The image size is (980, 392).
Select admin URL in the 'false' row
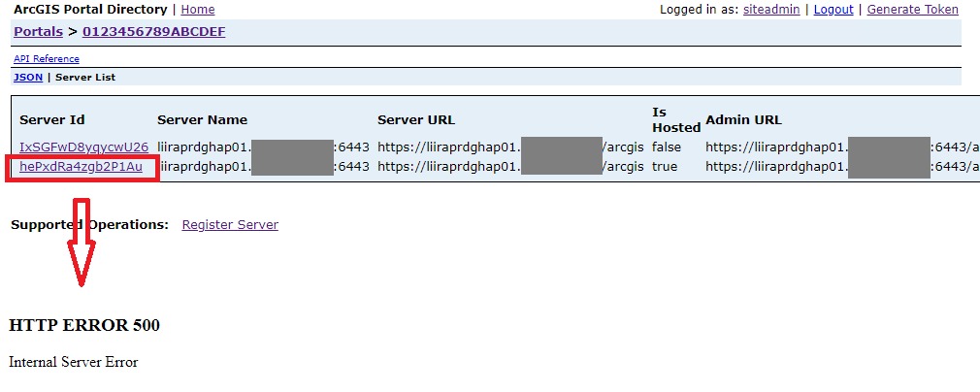click(842, 147)
